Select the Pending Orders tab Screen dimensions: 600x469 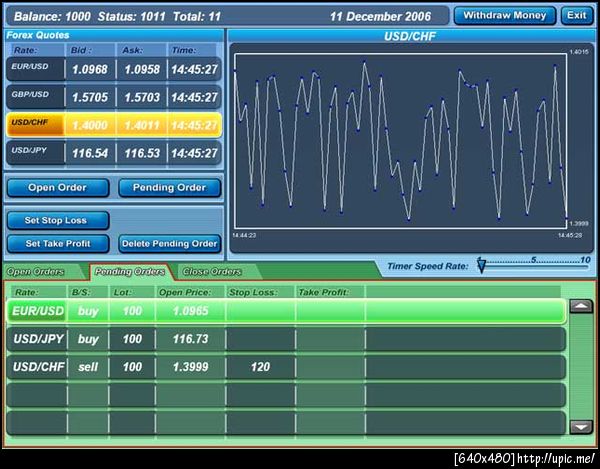(130, 272)
